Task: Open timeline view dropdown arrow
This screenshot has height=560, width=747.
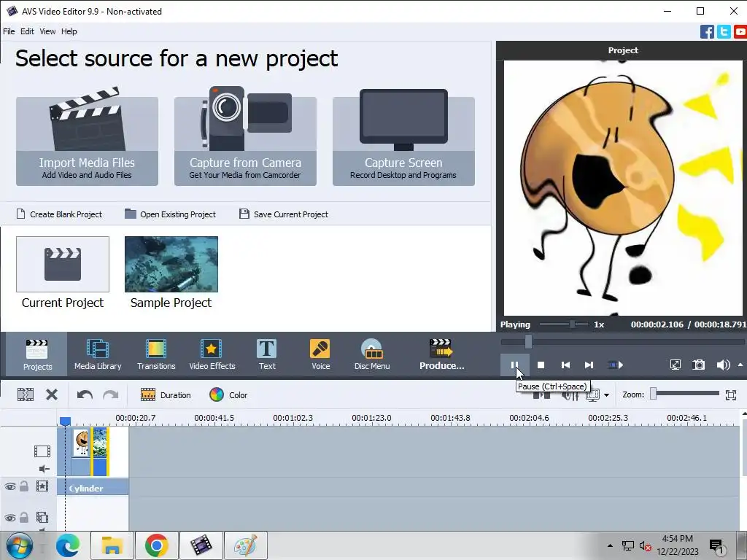Action: coord(606,395)
